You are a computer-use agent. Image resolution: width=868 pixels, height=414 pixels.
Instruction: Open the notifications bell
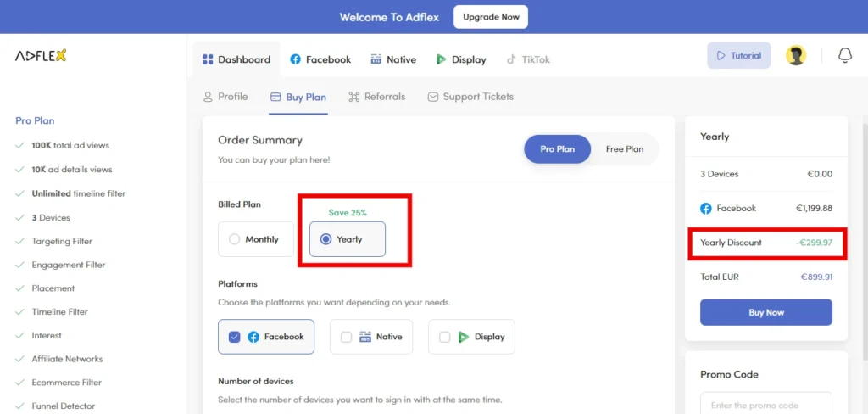pyautogui.click(x=844, y=55)
